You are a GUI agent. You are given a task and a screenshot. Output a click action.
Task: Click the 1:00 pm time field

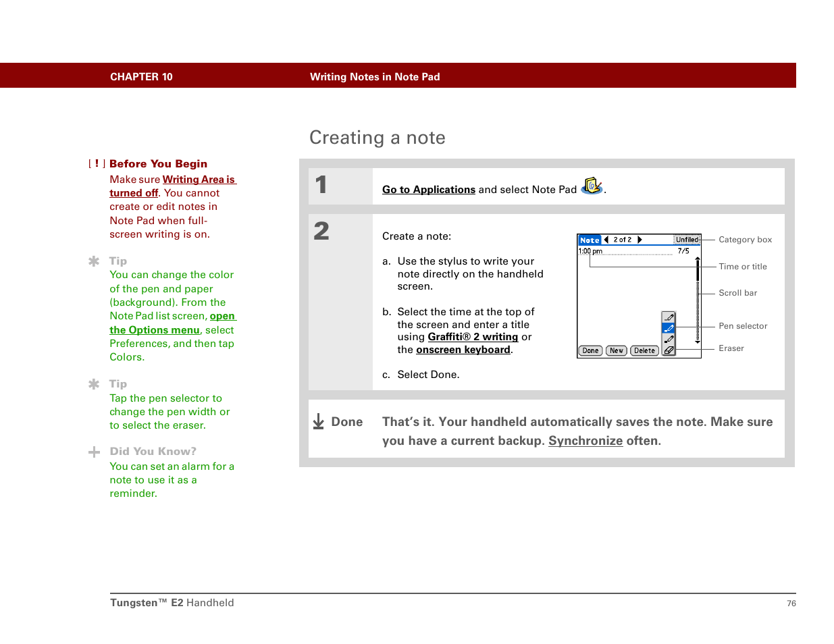pos(590,251)
